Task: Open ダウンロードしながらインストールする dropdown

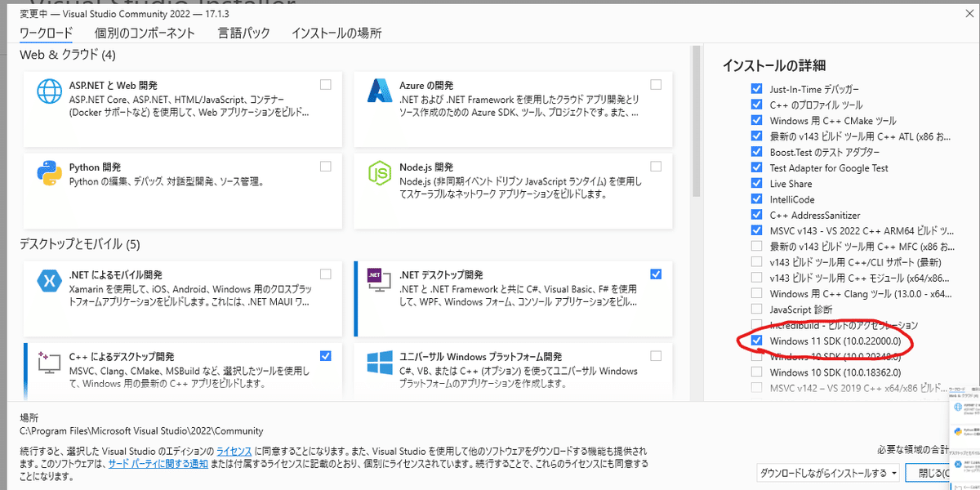Action: point(828,473)
